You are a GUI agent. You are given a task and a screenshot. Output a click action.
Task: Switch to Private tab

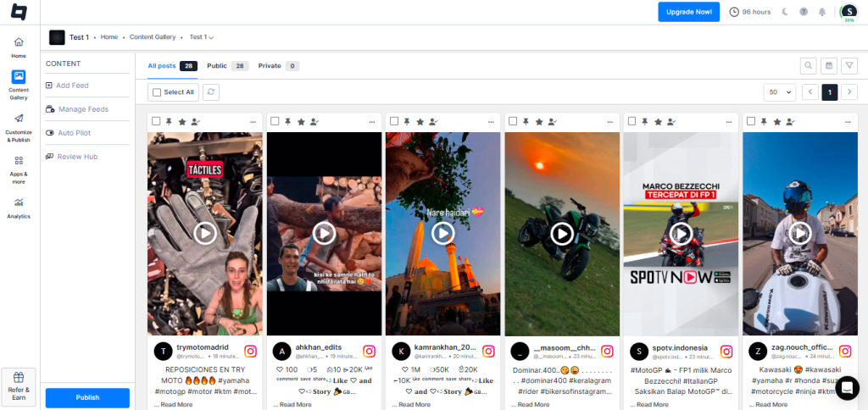coord(278,66)
